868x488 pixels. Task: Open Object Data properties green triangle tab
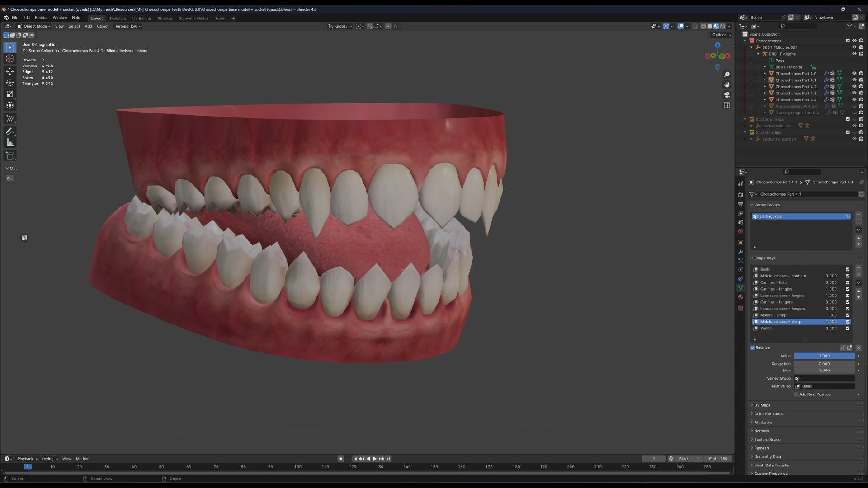[x=741, y=288]
